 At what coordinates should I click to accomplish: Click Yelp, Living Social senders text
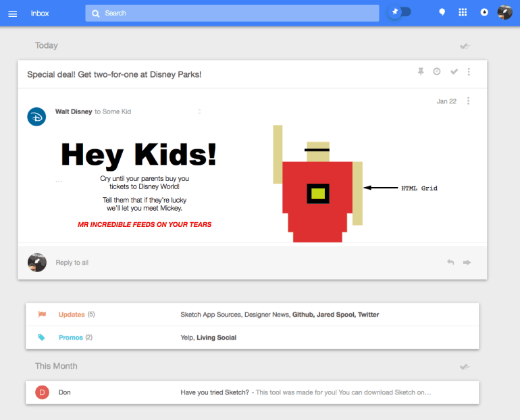(208, 338)
